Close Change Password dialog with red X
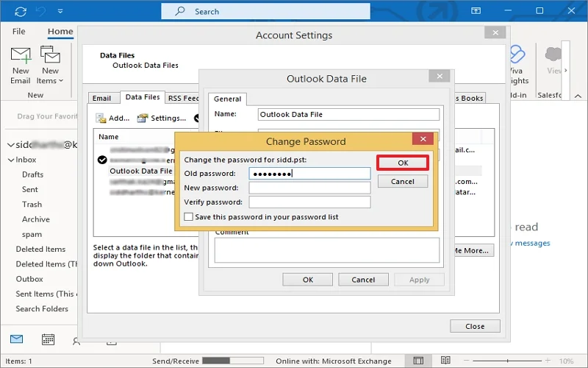The image size is (588, 368). pos(423,139)
